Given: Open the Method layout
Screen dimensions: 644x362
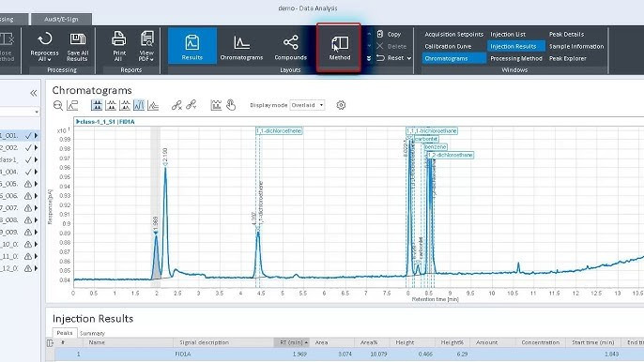Looking at the screenshot, I should pyautogui.click(x=339, y=47).
